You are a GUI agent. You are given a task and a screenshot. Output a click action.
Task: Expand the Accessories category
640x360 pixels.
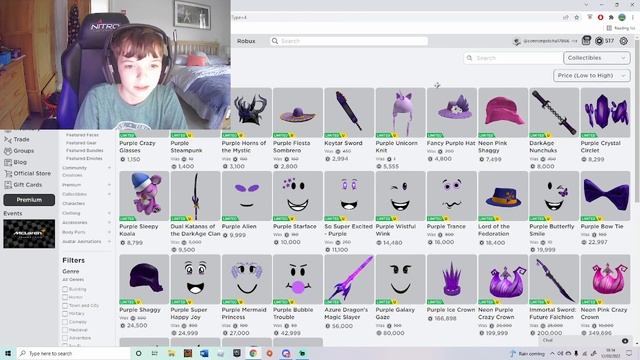click(x=109, y=222)
